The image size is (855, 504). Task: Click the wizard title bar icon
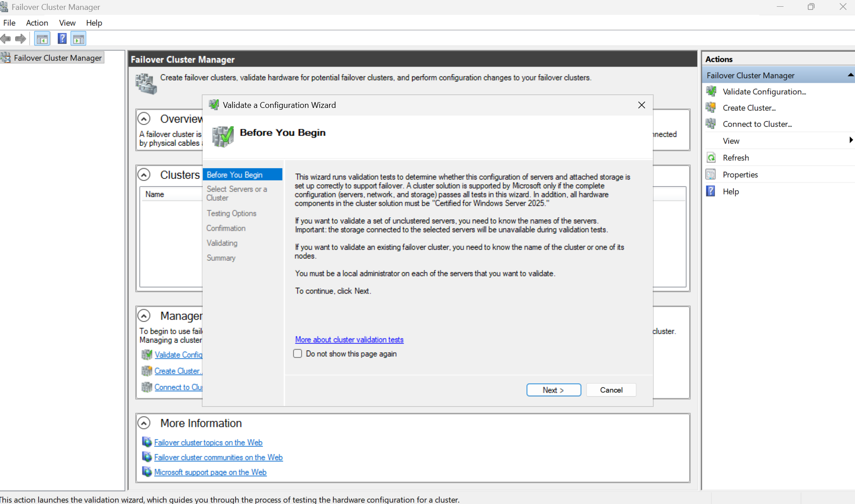click(x=214, y=105)
